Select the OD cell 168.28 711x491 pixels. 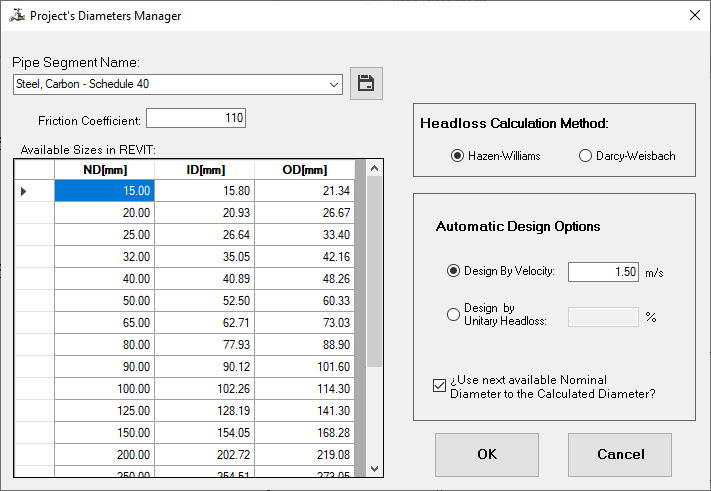(305, 433)
